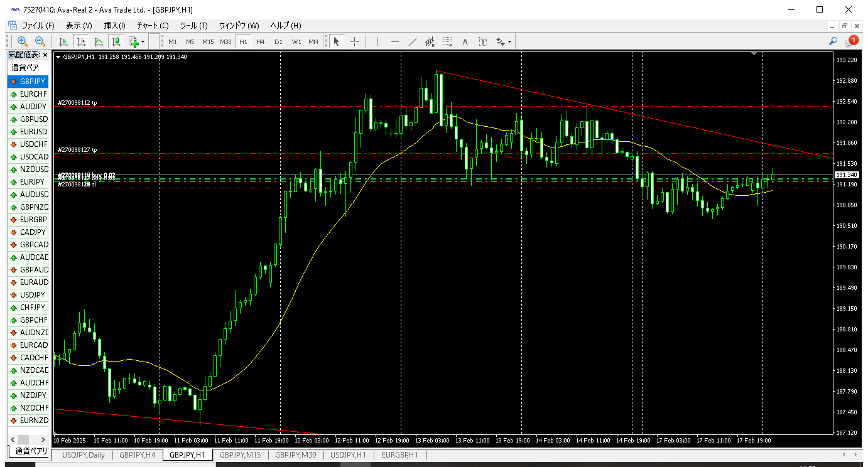The height and width of the screenshot is (467, 868).
Task: Select the horizontal line tool
Action: pos(394,41)
